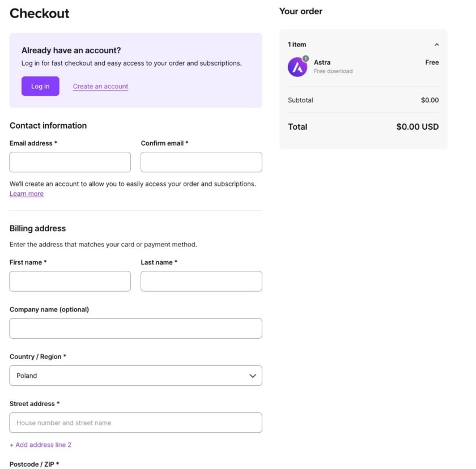Click the Last name input box
The image size is (476, 469).
pyautogui.click(x=201, y=281)
